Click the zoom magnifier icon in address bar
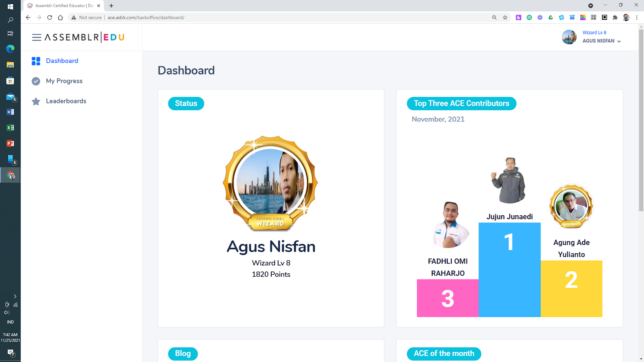644x362 pixels. tap(494, 17)
